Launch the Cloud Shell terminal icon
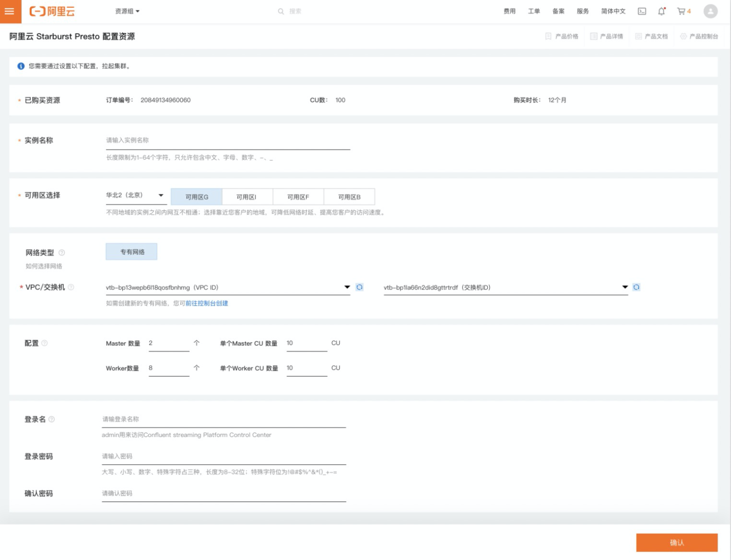The image size is (731, 560). (x=642, y=11)
